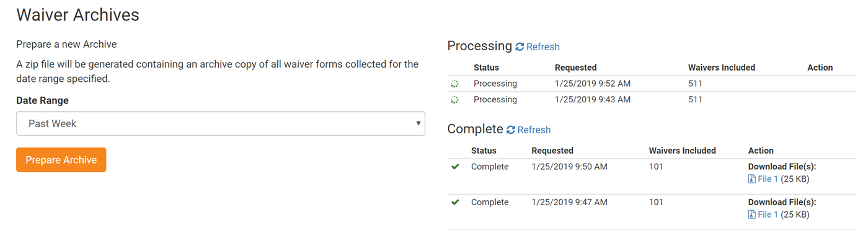Click spinner icon of the 9:52 AM request
The height and width of the screenshot is (230, 868).
454,84
